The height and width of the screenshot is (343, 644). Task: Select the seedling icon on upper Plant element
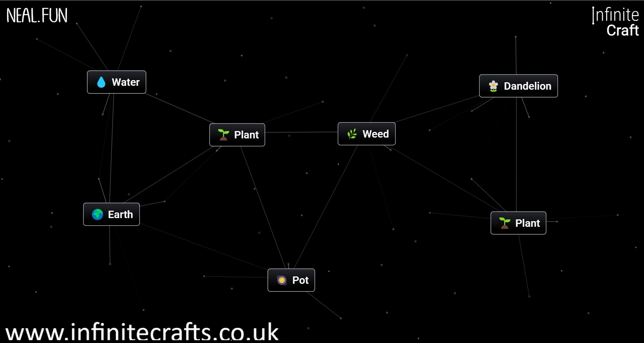tap(223, 135)
